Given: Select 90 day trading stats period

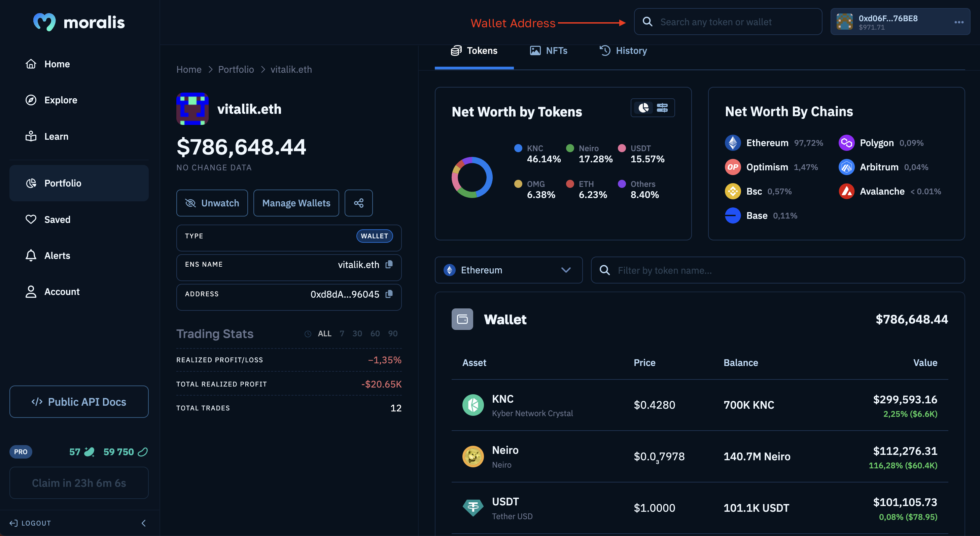Looking at the screenshot, I should (x=393, y=333).
